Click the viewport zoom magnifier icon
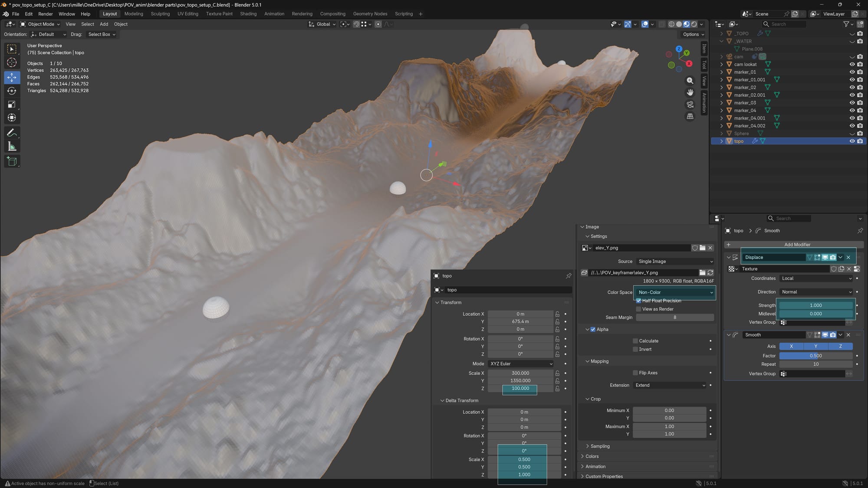 pyautogui.click(x=690, y=81)
